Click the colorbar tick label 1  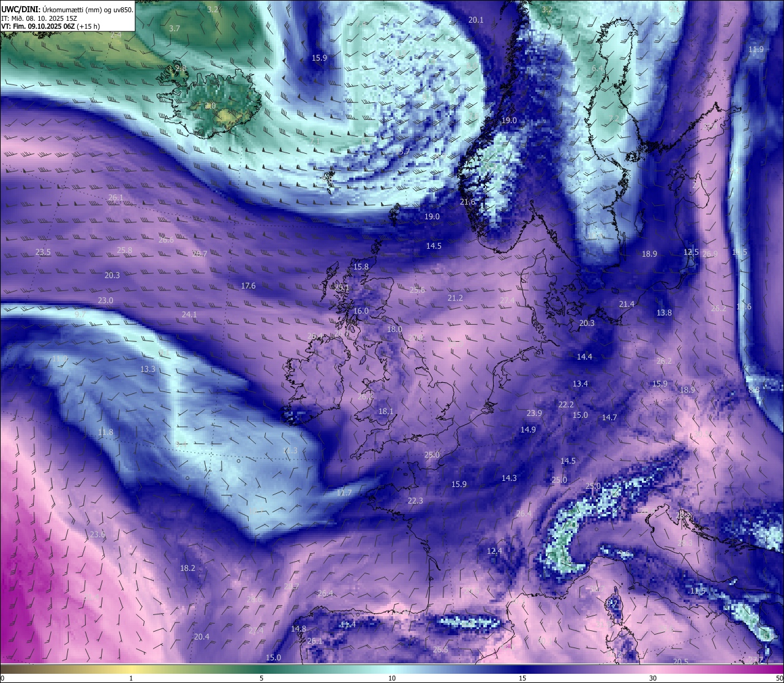131,678
